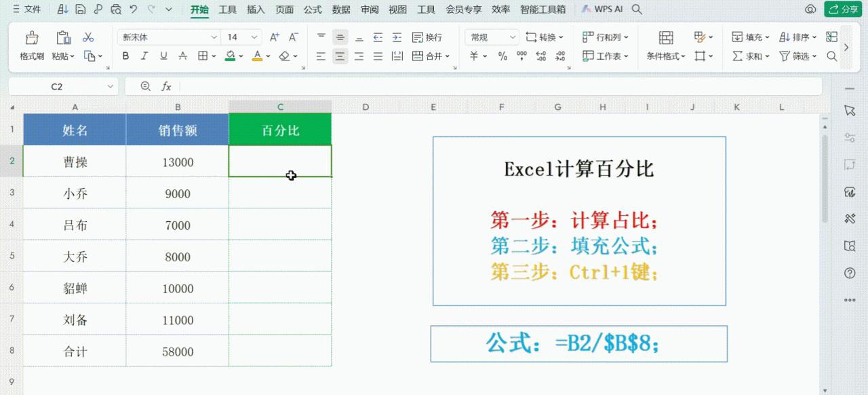Toggle middle vertical alignment
Viewport: 868px width, 395px height.
[340, 37]
